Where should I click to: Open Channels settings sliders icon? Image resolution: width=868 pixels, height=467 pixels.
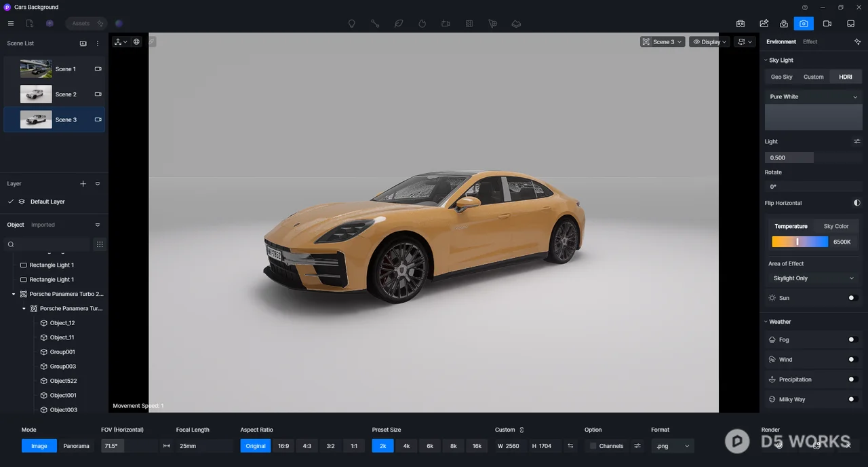tap(637, 446)
